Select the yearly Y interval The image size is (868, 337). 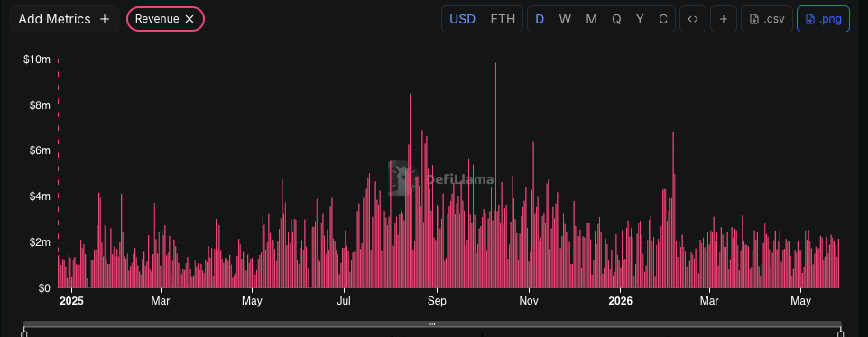point(640,19)
